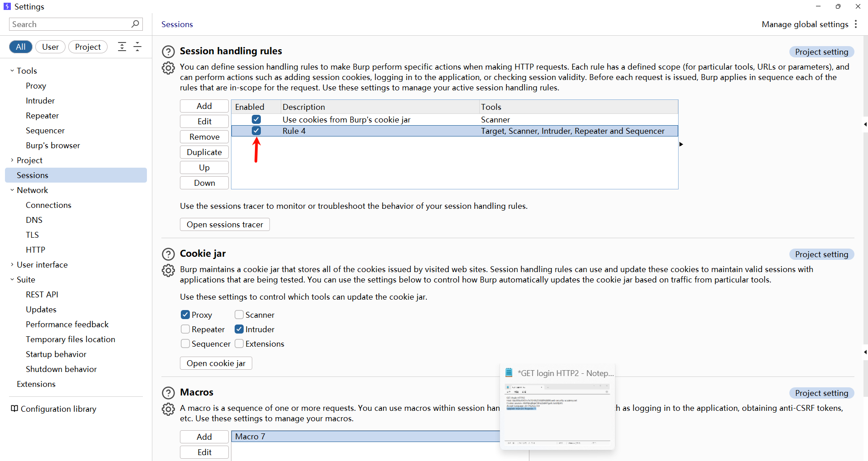Open the three-dot menu near Manage global settings

click(856, 24)
